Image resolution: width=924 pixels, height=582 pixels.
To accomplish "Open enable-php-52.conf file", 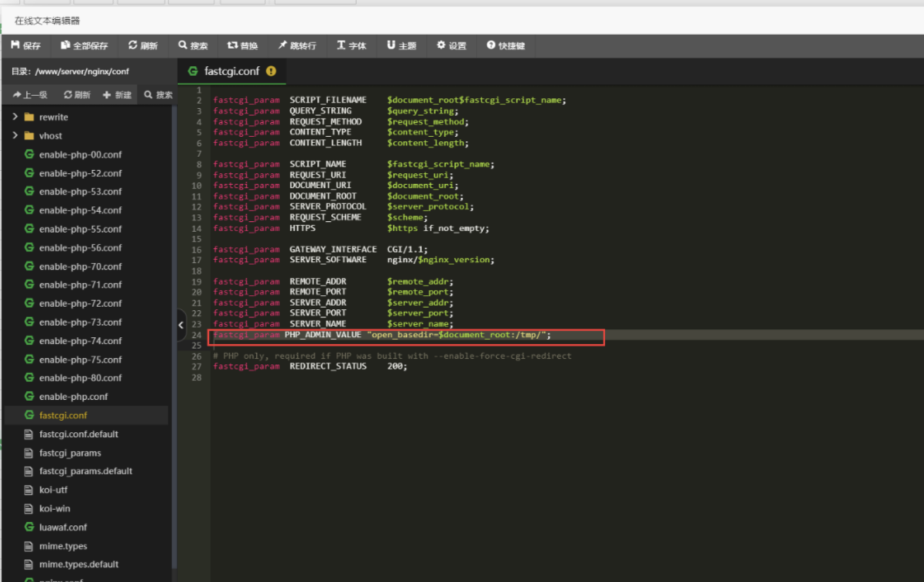I will pyautogui.click(x=80, y=173).
